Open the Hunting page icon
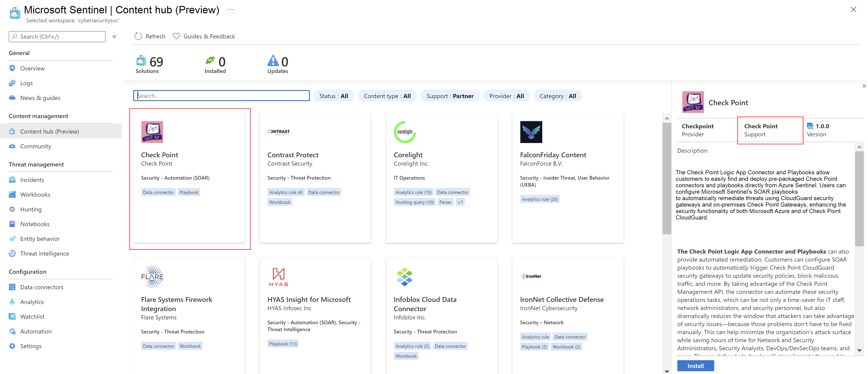Viewport: 868px width, 374px height. [12, 209]
